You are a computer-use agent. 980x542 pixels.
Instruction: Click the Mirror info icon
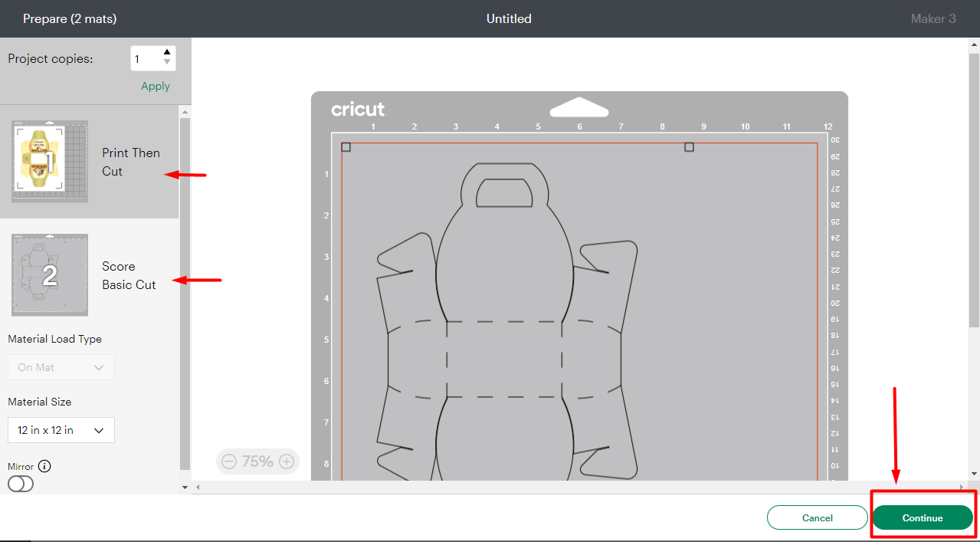pyautogui.click(x=44, y=465)
